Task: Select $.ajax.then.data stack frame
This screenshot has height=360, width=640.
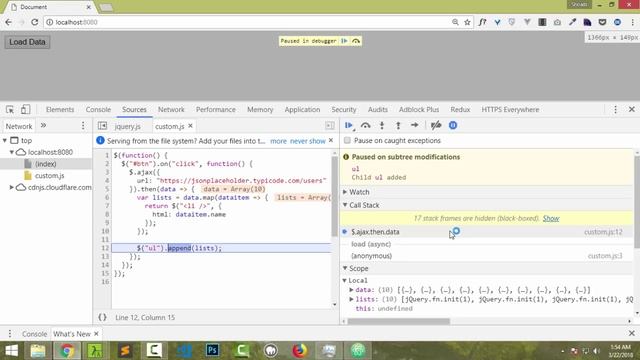Action: coord(487,231)
